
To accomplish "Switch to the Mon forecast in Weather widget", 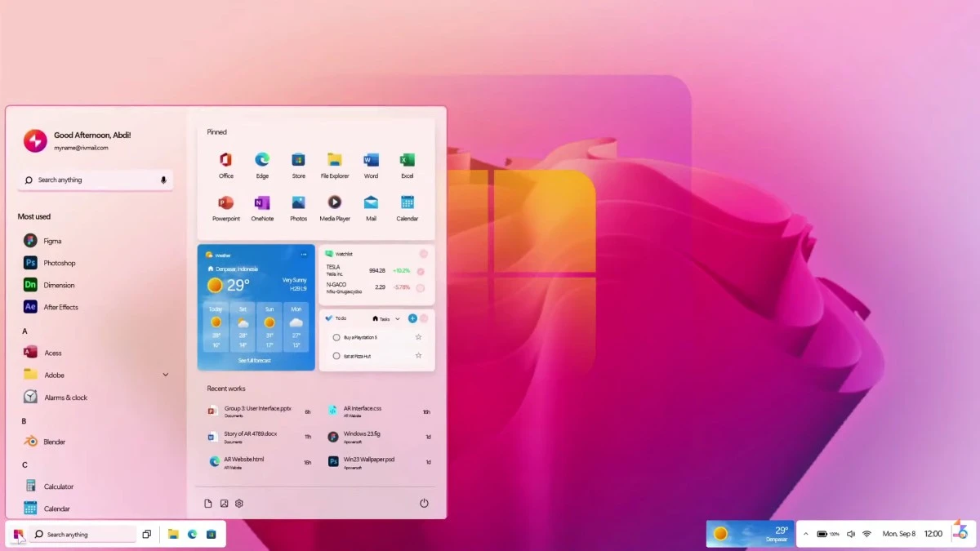I will coord(296,327).
